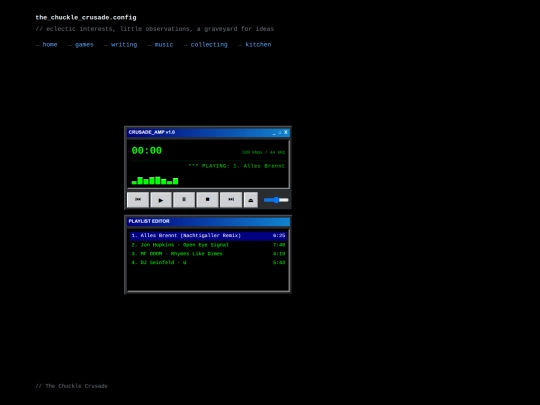Viewport: 540px width, 405px height.
Task: Click the footer text The Chuckle Crusade
Action: click(x=72, y=386)
